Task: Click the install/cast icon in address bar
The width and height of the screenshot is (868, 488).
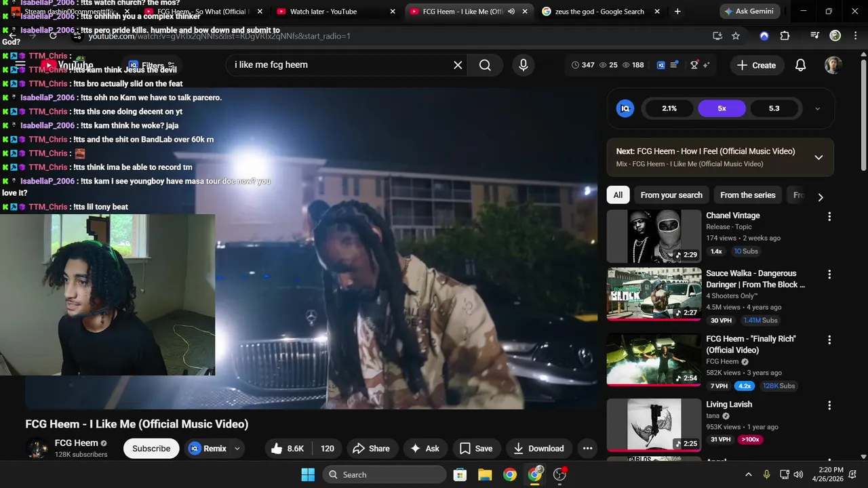Action: (x=717, y=36)
